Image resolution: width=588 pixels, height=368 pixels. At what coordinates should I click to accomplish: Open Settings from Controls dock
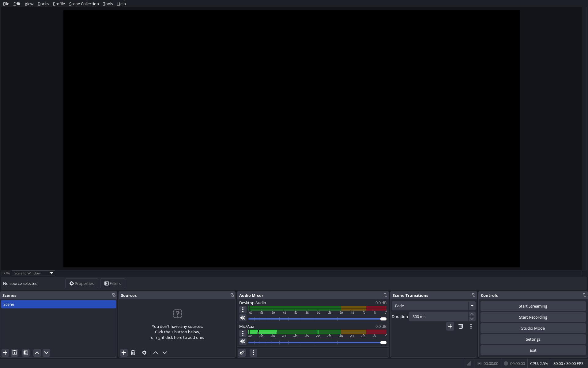coord(533,339)
